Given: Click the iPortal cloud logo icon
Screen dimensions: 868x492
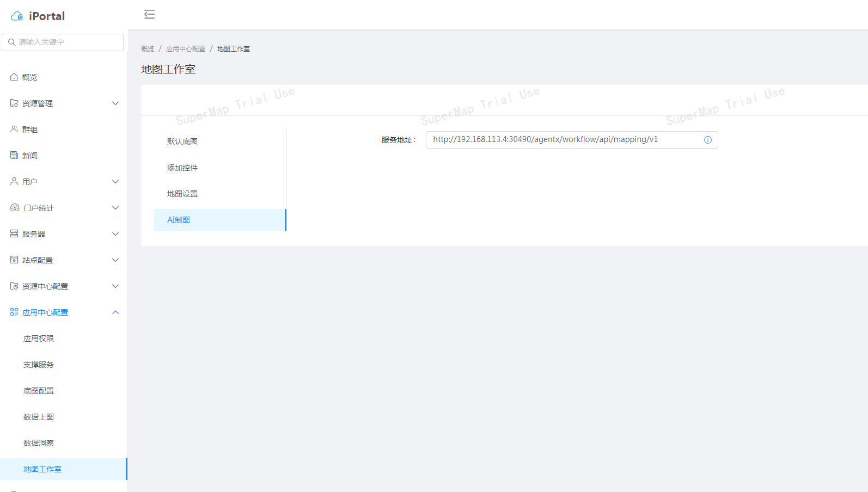Looking at the screenshot, I should pos(17,16).
